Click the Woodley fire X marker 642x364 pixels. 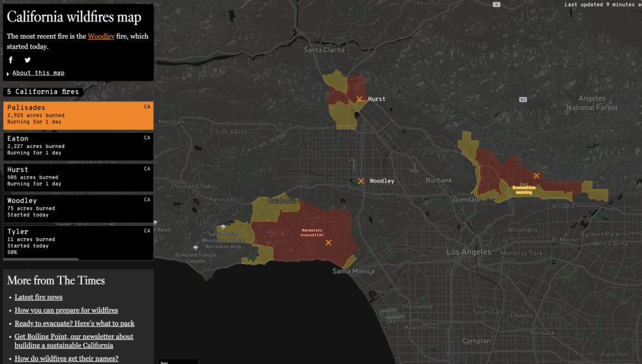pyautogui.click(x=361, y=181)
